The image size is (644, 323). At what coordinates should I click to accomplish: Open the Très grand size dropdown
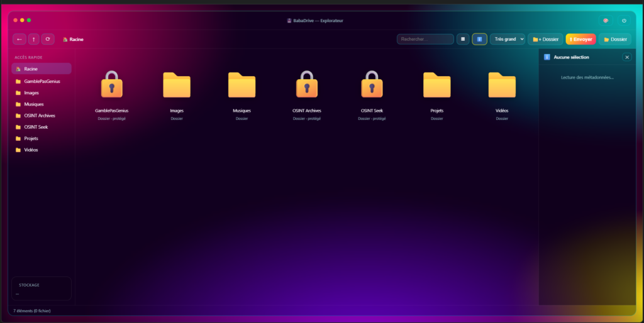508,39
